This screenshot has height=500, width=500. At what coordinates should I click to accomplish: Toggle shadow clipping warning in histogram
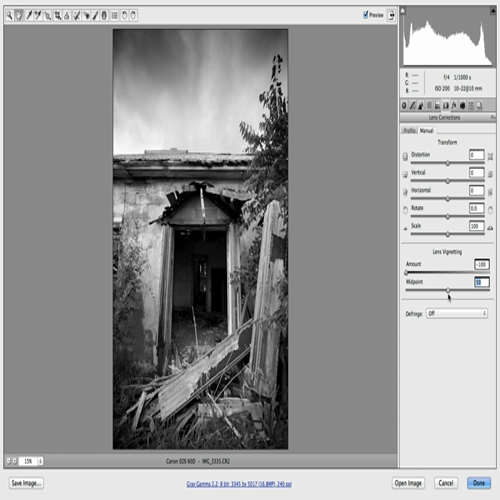[x=403, y=11]
